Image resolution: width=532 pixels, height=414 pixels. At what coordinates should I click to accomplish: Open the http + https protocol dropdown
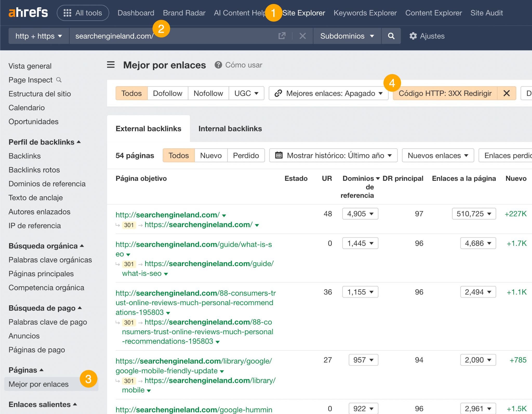pyautogui.click(x=38, y=36)
